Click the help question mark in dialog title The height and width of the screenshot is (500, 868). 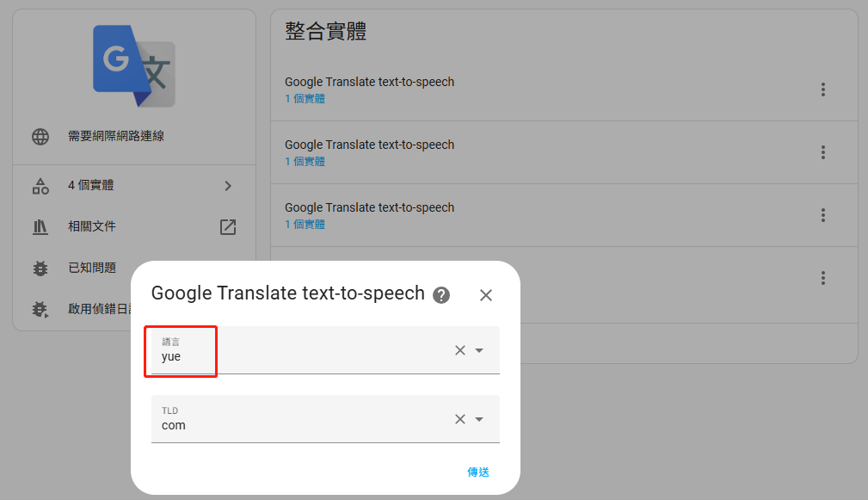click(x=441, y=295)
